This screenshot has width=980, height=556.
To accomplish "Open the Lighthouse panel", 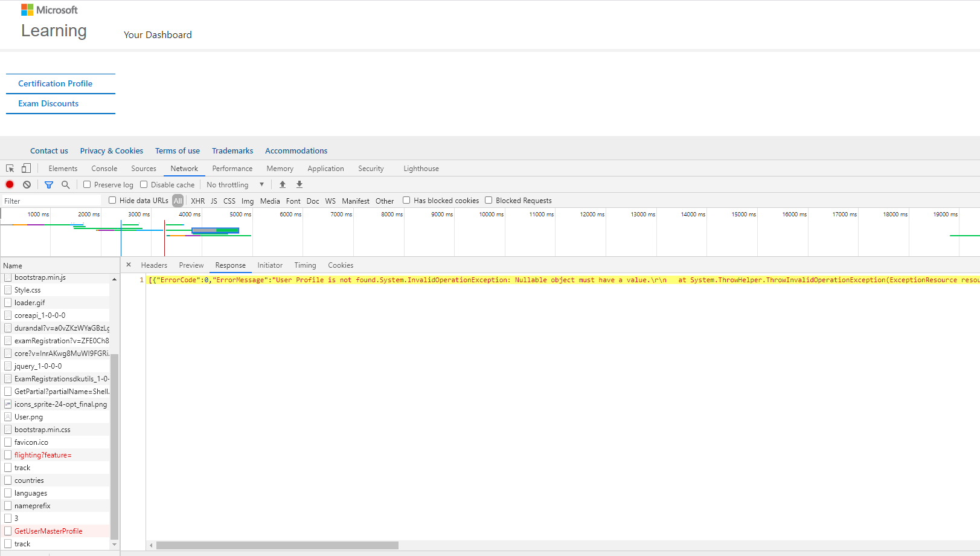I will click(x=421, y=169).
